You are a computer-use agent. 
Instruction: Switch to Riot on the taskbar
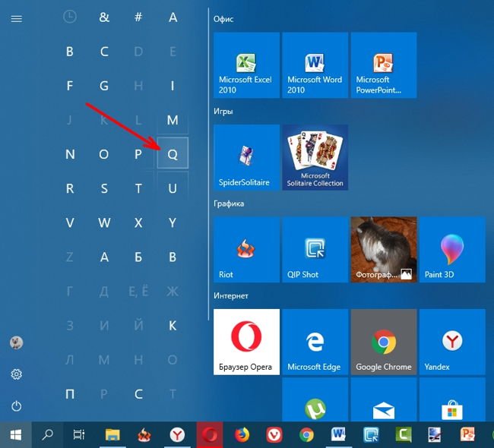[144, 435]
